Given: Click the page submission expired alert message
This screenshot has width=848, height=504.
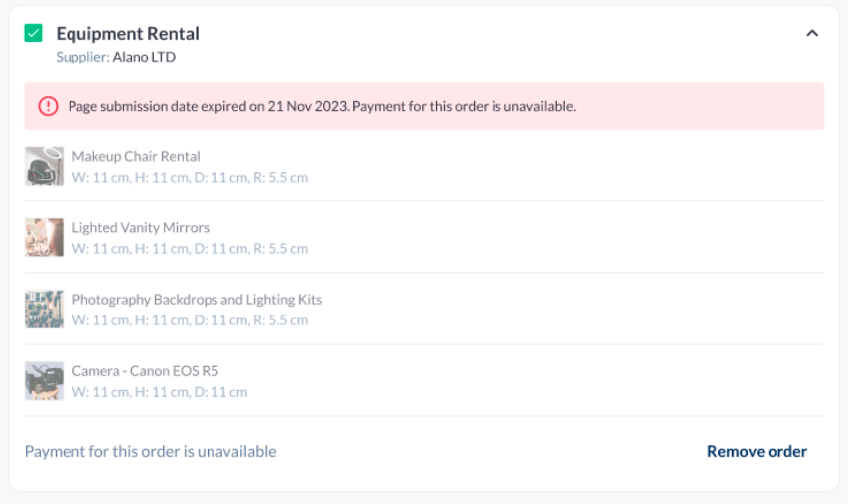Looking at the screenshot, I should click(322, 106).
